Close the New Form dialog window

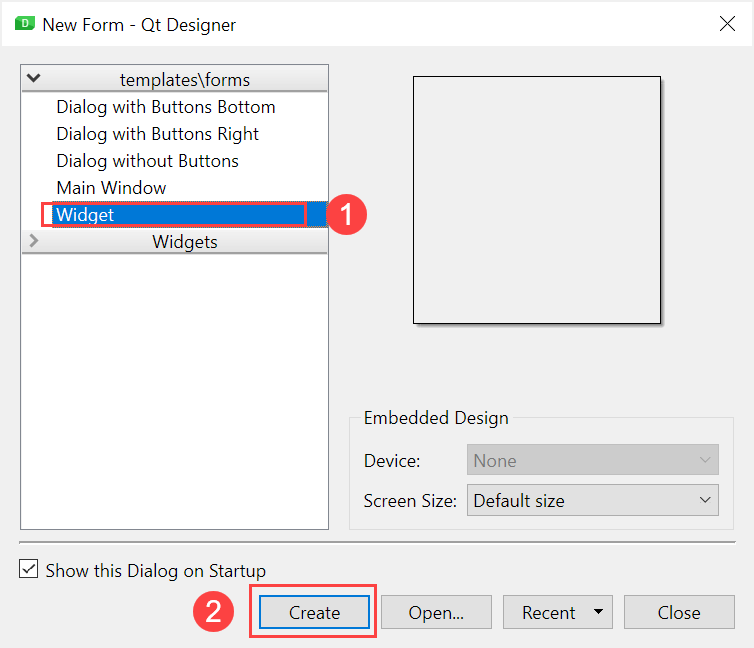pyautogui.click(x=727, y=23)
